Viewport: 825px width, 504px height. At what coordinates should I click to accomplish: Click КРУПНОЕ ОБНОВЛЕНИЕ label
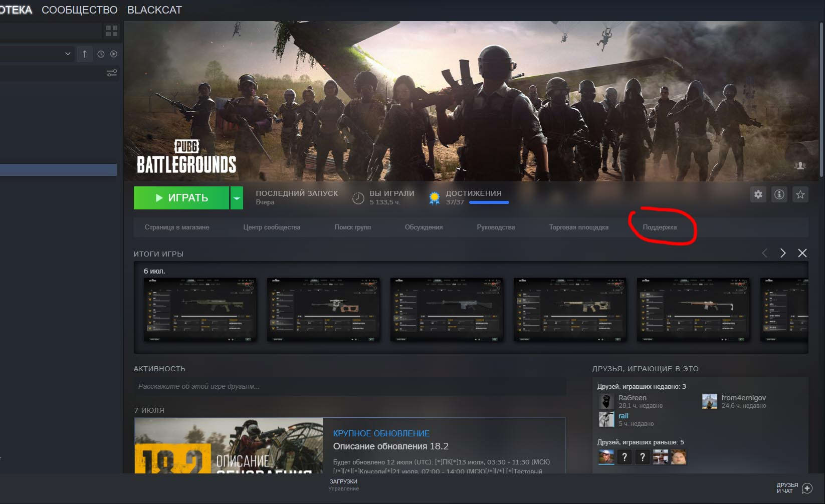tap(381, 433)
